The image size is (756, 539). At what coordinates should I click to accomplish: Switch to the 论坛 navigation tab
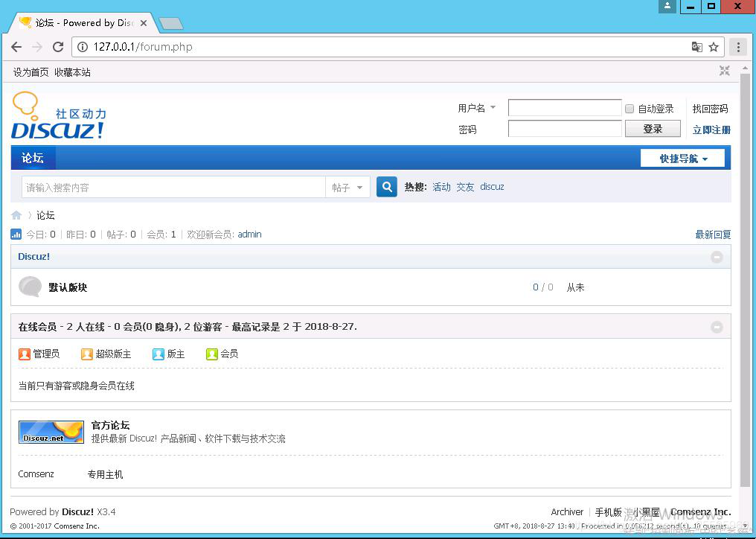(x=33, y=158)
